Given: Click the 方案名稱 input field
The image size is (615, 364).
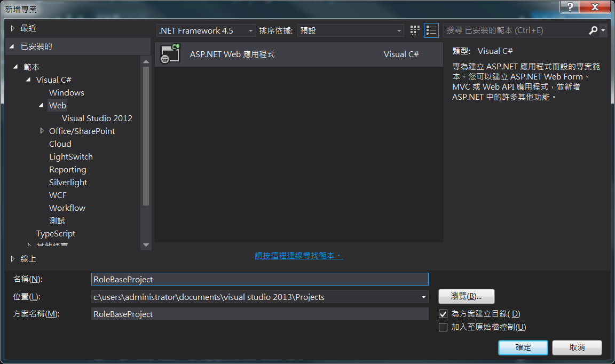Looking at the screenshot, I should (x=259, y=314).
